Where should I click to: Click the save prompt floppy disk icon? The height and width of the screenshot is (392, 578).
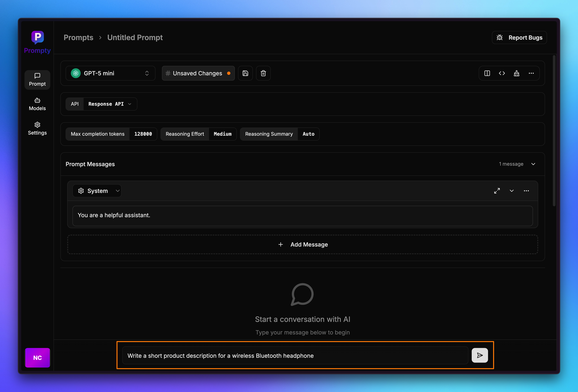coord(245,73)
